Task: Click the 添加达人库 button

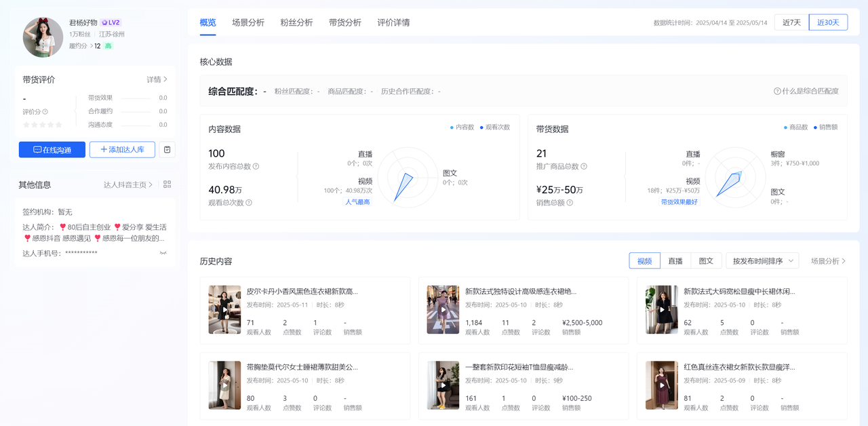Action: pyautogui.click(x=122, y=150)
